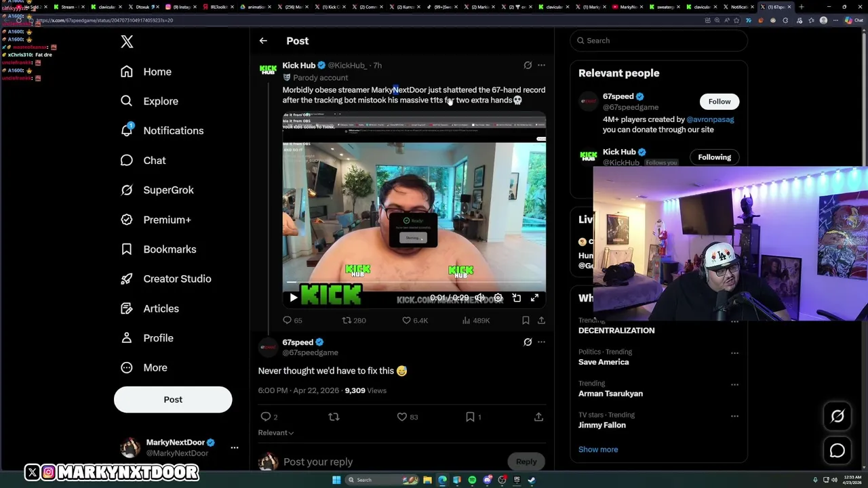Image resolution: width=868 pixels, height=488 pixels.
Task: Open more options on Kick Hub post
Action: [x=541, y=65]
